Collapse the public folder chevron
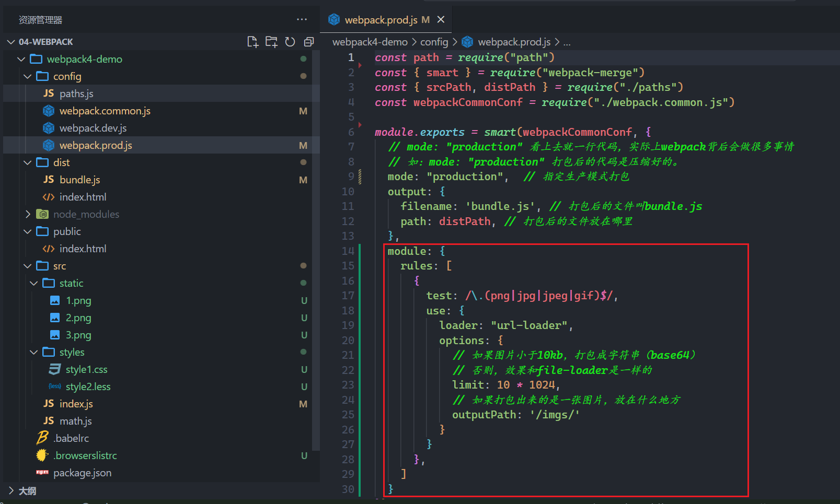 coord(28,231)
